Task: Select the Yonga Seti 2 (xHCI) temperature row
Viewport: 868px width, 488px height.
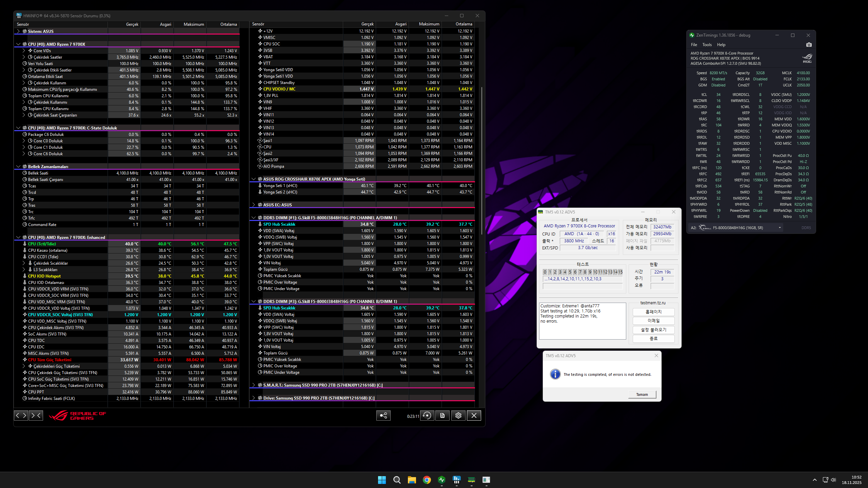Action: point(362,192)
